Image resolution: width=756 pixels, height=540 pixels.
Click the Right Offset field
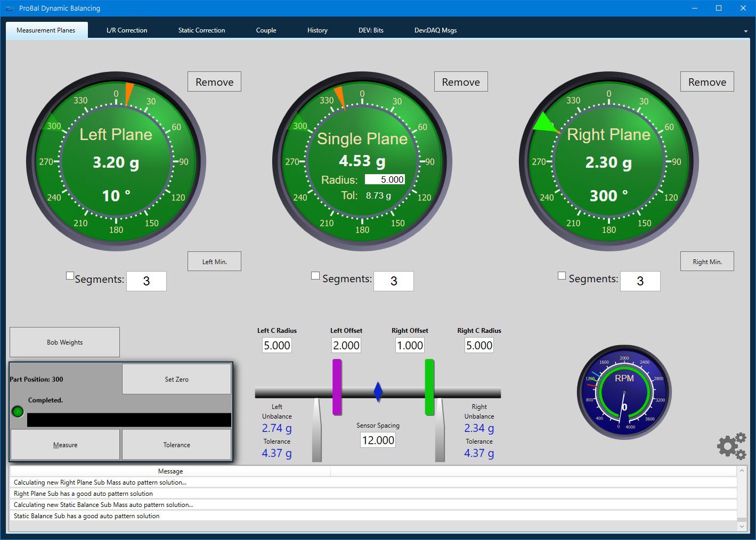(410, 345)
